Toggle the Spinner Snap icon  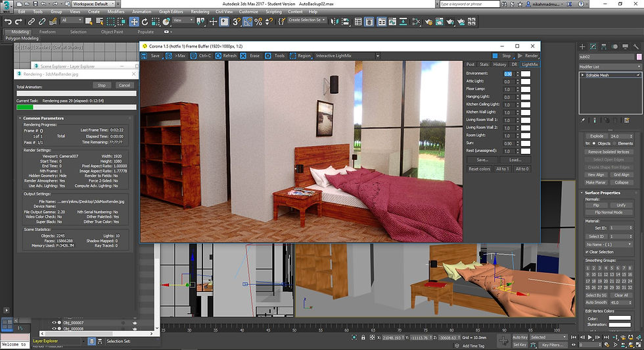tap(269, 22)
